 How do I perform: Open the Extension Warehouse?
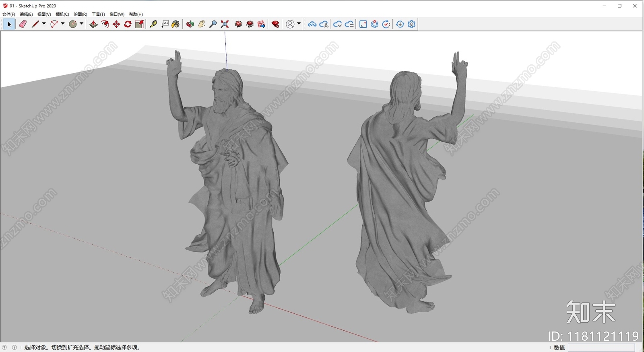250,24
